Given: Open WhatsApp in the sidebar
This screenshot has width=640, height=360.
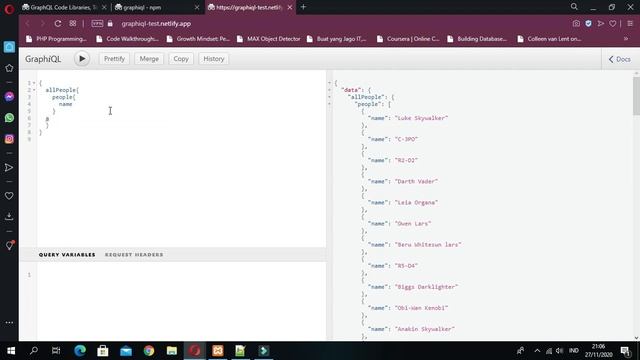Looking at the screenshot, I should click(x=9, y=118).
